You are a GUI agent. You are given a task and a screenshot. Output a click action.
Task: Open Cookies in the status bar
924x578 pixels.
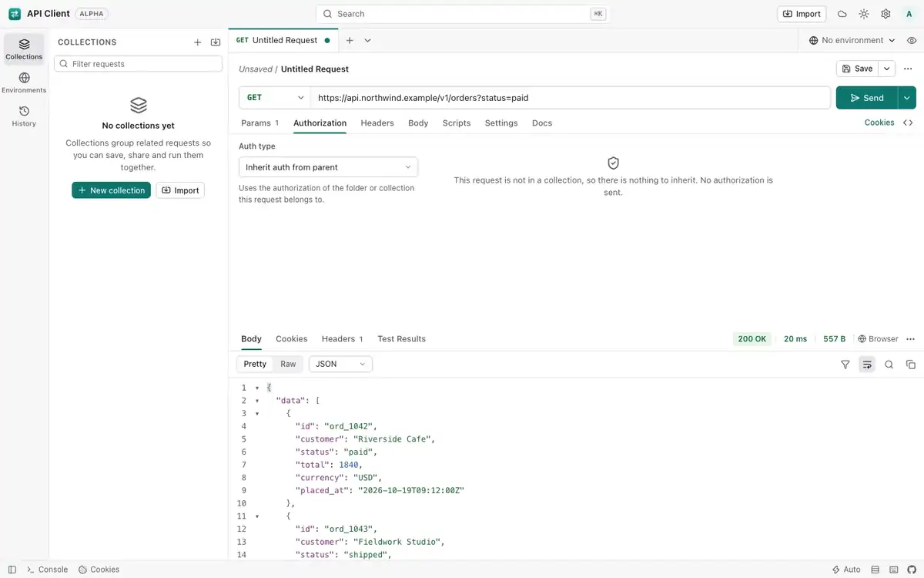click(x=99, y=570)
